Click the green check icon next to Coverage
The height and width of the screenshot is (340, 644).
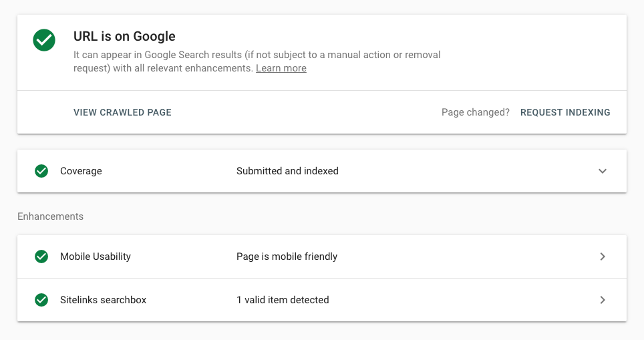(41, 171)
